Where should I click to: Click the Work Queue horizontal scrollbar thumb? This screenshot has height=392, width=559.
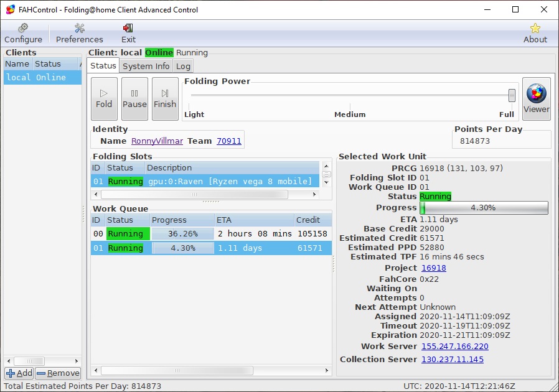pyautogui.click(x=177, y=371)
